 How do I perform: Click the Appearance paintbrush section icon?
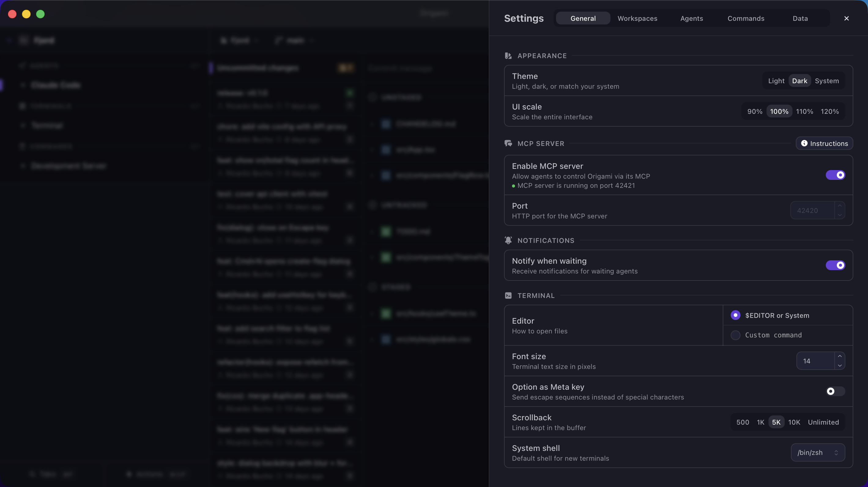click(x=508, y=56)
